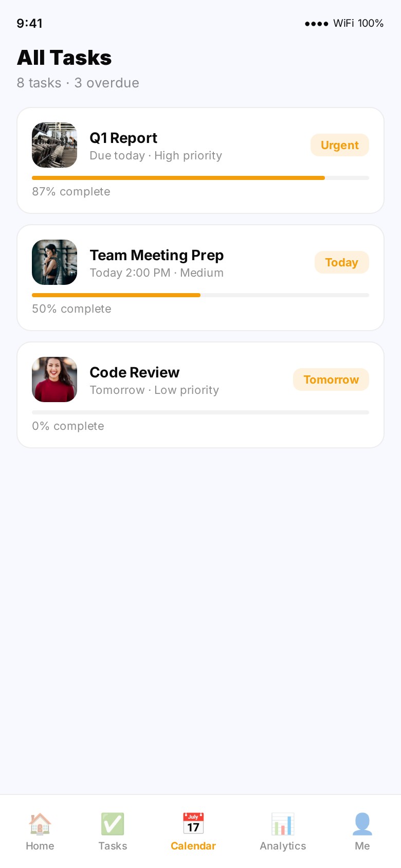Switch to the Analytics tab label

(283, 846)
